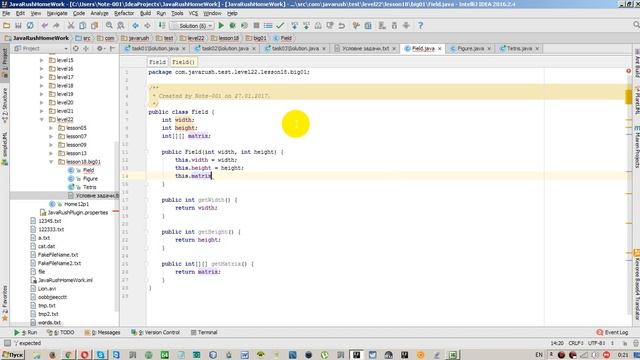Screen dimensions: 640x360
Task: Switch to the Tetris.java tab
Action: click(519, 48)
